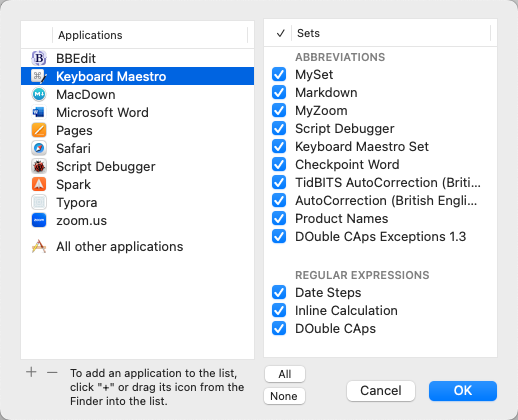Select Microsoft Word in the list
The image size is (518, 420).
point(137,112)
